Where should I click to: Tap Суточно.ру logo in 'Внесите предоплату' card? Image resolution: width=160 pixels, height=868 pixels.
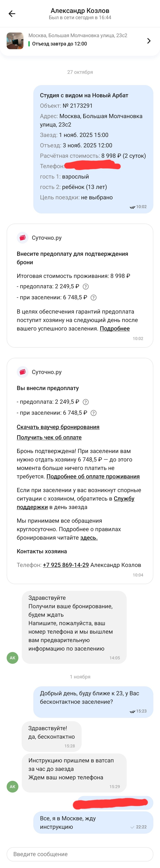23,238
